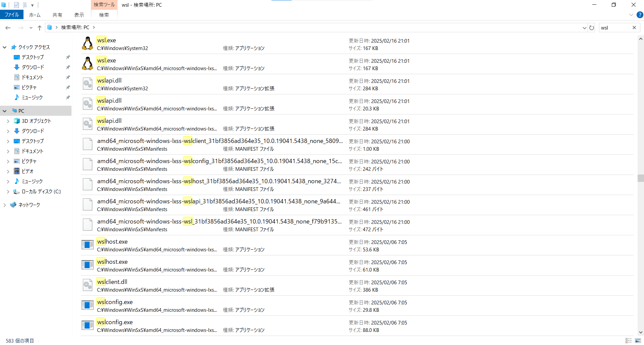Select wslapi.dll in System32
Screen dimensions: 644x345
357,84
